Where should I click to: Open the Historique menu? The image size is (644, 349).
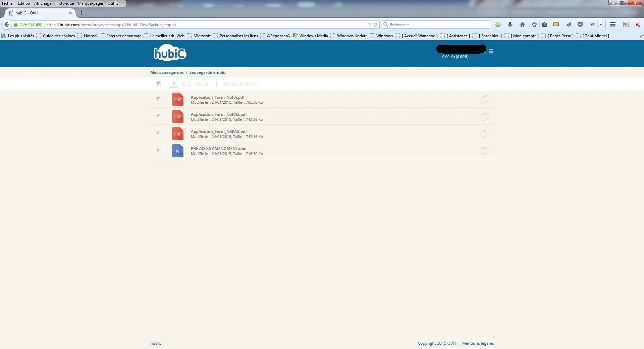coord(64,3)
